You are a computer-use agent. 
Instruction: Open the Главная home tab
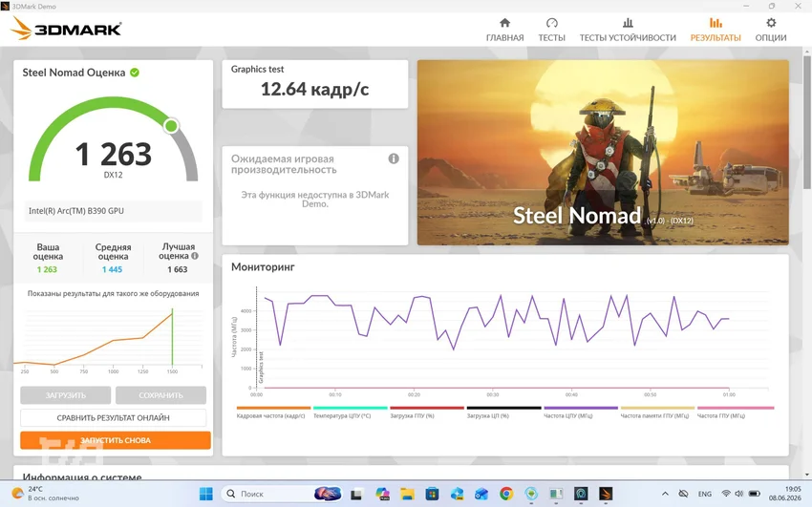pos(504,30)
